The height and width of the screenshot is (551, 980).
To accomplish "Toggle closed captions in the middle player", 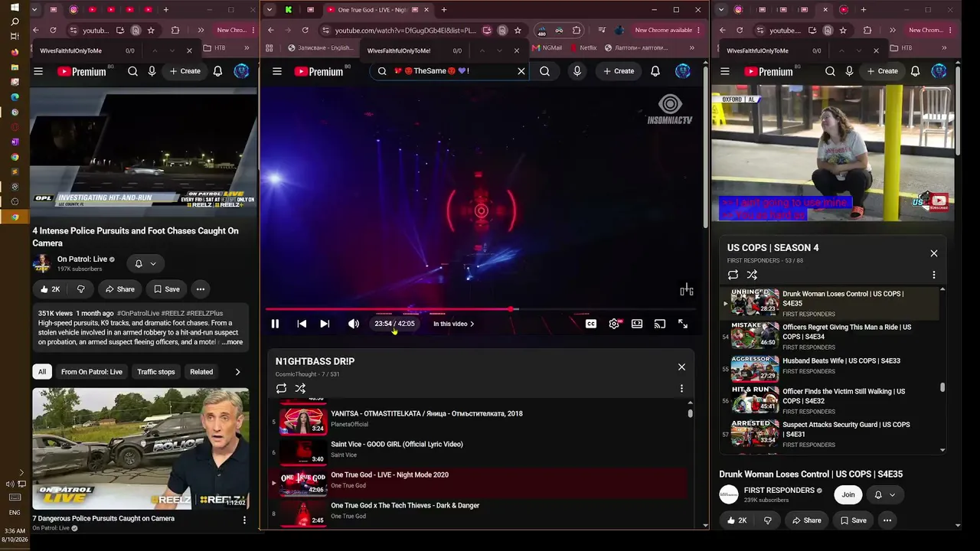I will [x=591, y=324].
